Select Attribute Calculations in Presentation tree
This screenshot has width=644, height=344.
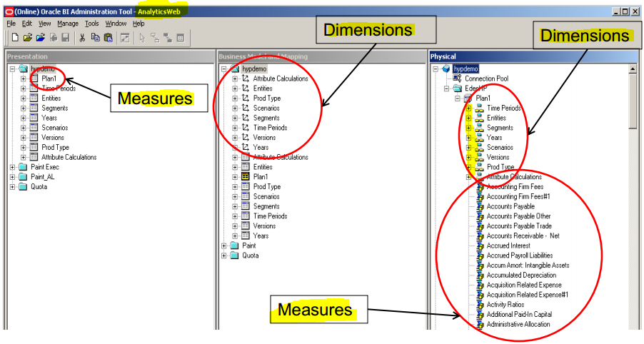69,157
